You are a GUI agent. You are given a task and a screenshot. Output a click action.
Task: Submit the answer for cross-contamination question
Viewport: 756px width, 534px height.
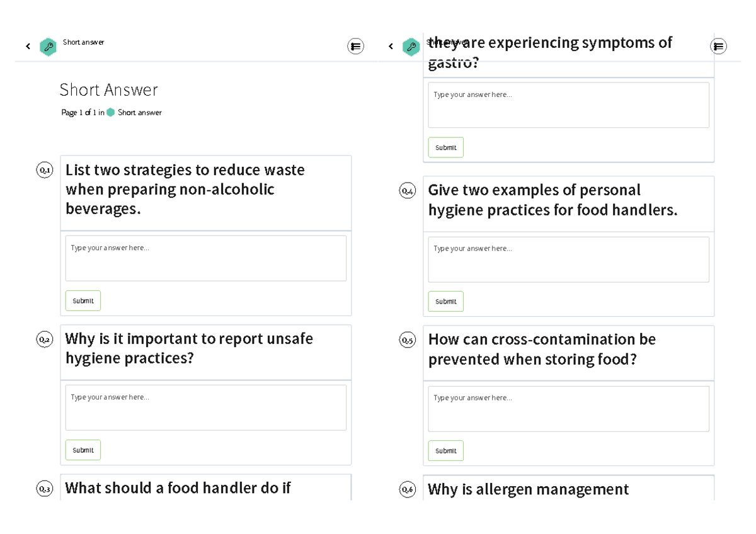(446, 451)
